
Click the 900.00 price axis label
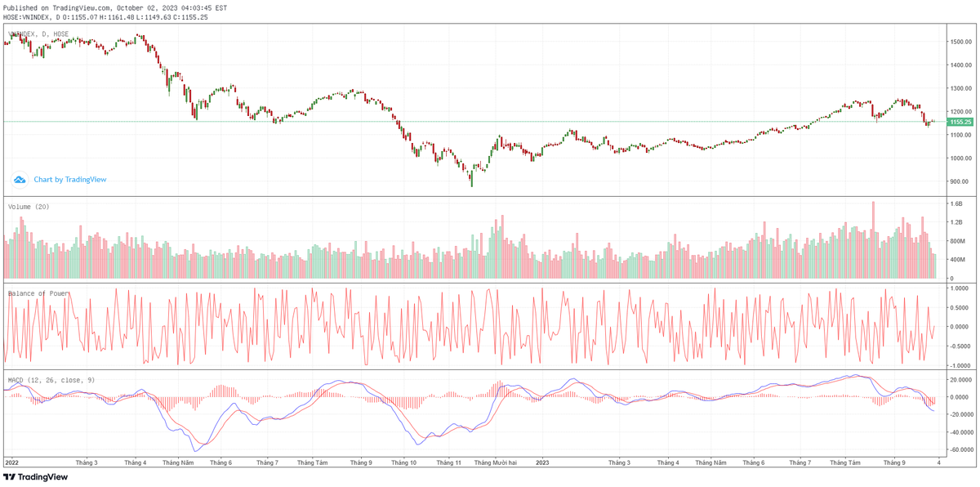[x=958, y=181]
